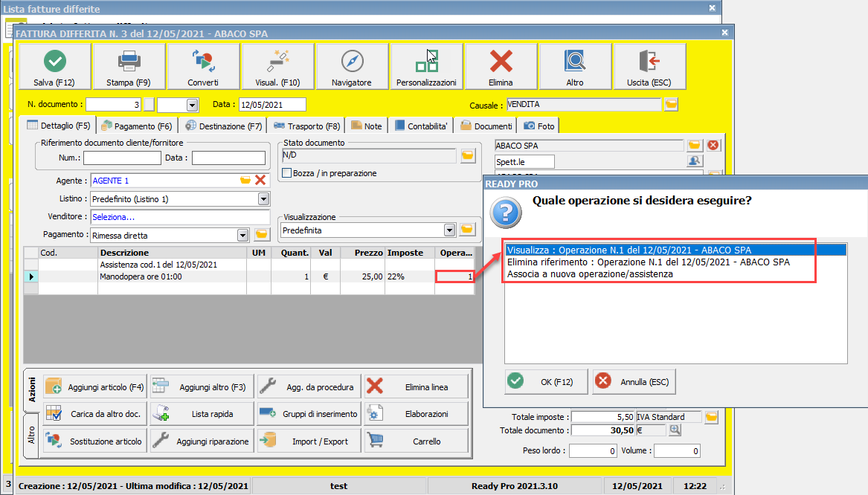Click Aggiungi altro (F3)

[202, 386]
